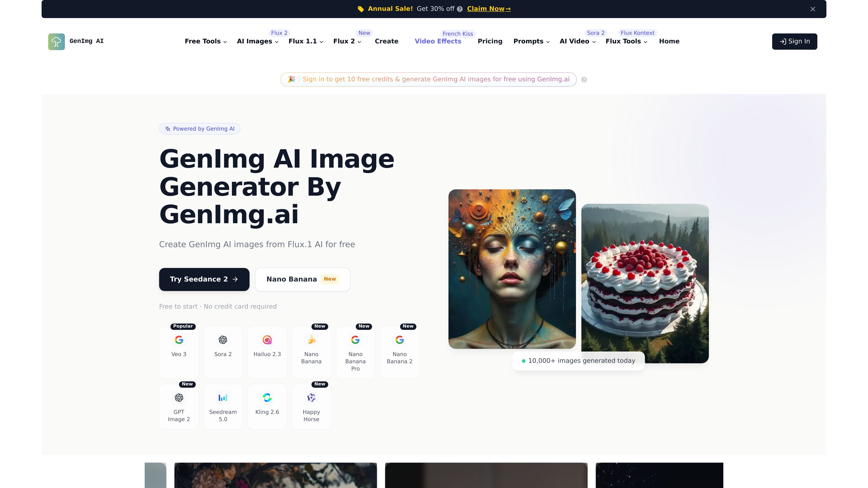Screen dimensions: 868x488
Task: Click the sale tag icon in banner
Action: [x=361, y=9]
